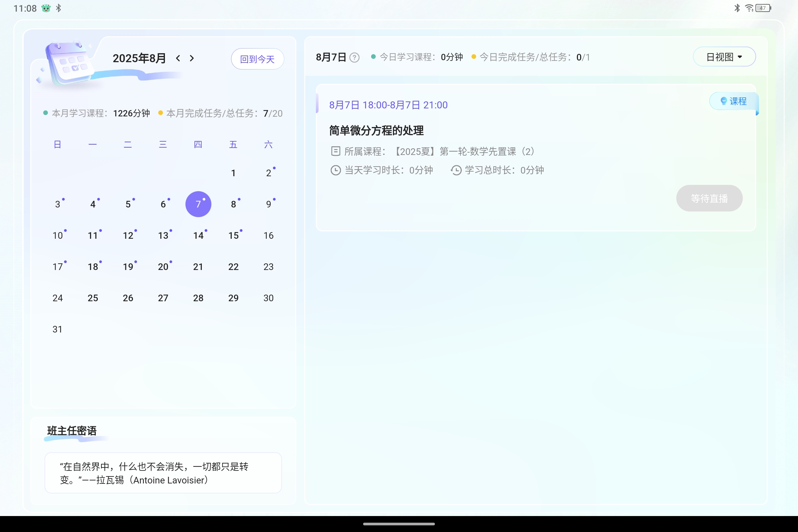Tap the battery indicator icon
This screenshot has width=798, height=532.
click(x=763, y=8)
